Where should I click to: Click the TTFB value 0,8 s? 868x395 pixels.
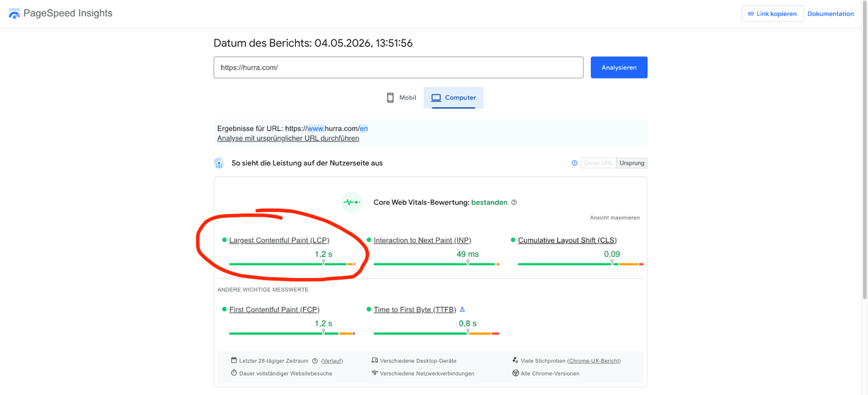467,324
